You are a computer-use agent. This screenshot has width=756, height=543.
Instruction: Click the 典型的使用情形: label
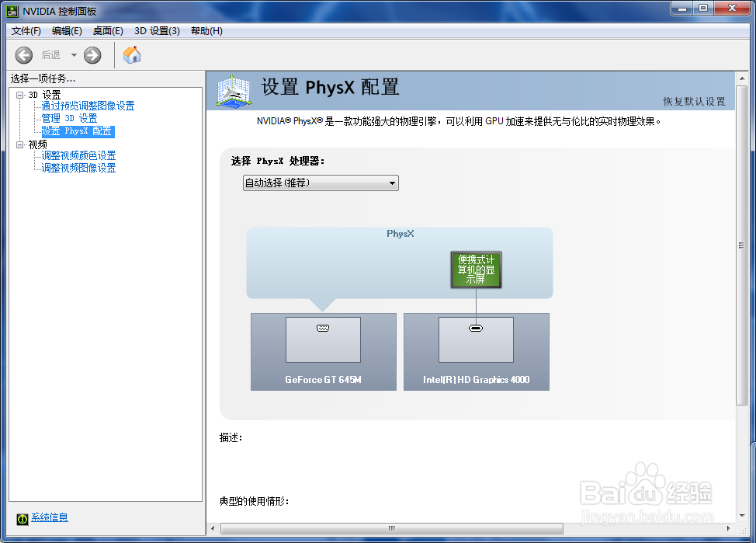254,502
